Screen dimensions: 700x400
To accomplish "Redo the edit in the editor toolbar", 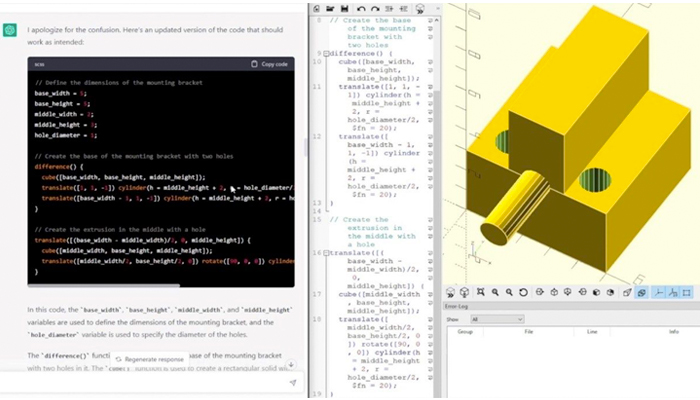I will 375,8.
